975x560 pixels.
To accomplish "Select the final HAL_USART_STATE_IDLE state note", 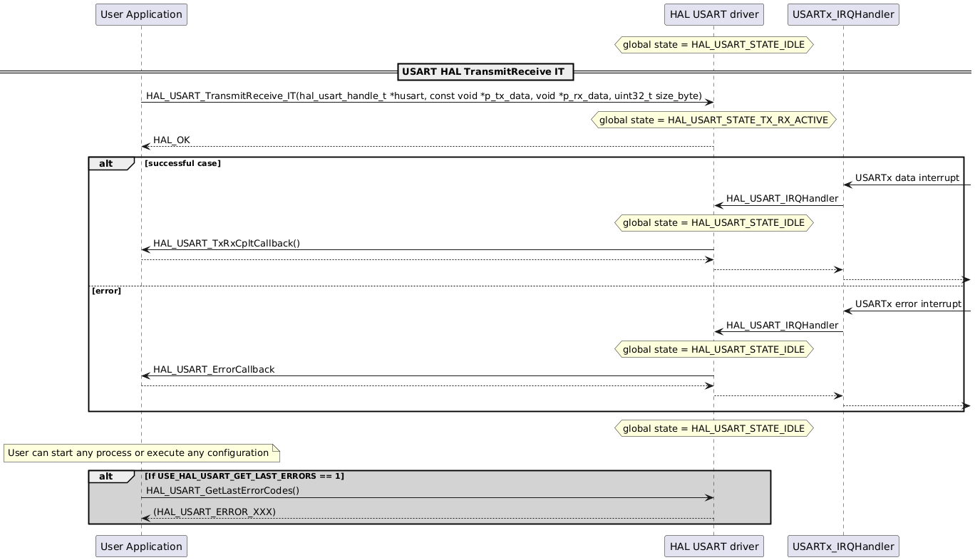I will [x=713, y=428].
